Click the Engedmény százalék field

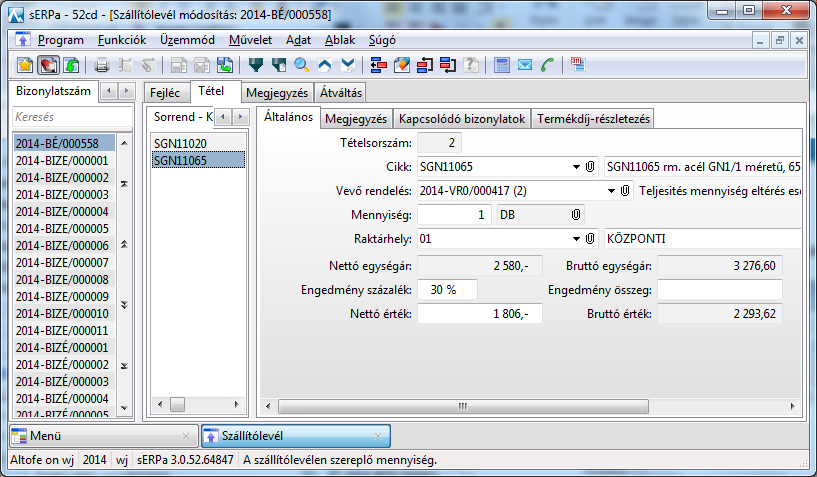tap(446, 289)
